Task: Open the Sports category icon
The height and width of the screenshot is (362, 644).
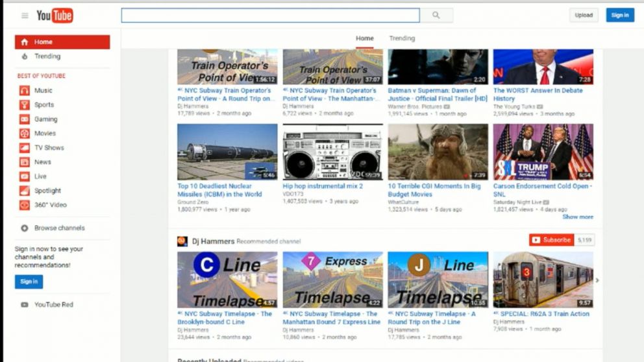Action: (x=25, y=104)
